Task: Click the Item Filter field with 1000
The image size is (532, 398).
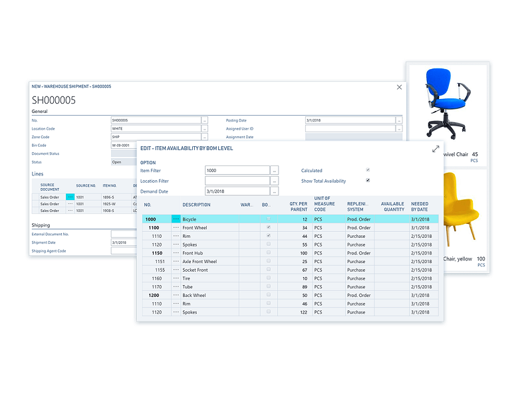Action: click(237, 171)
